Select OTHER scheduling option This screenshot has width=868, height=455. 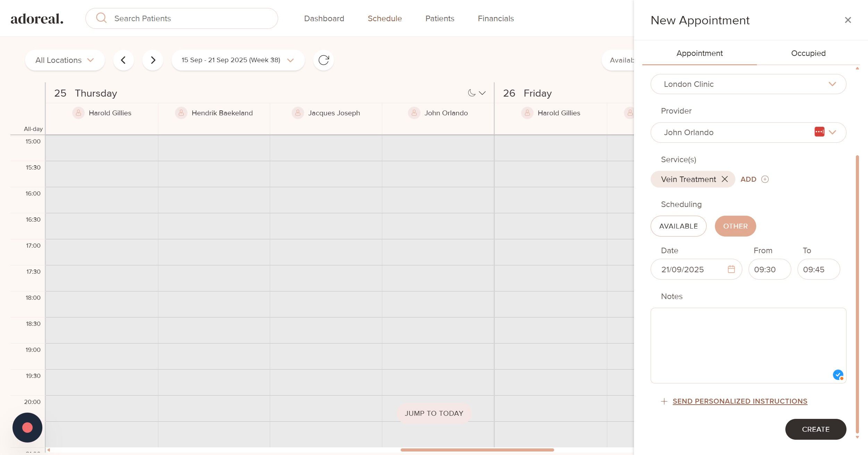(735, 226)
